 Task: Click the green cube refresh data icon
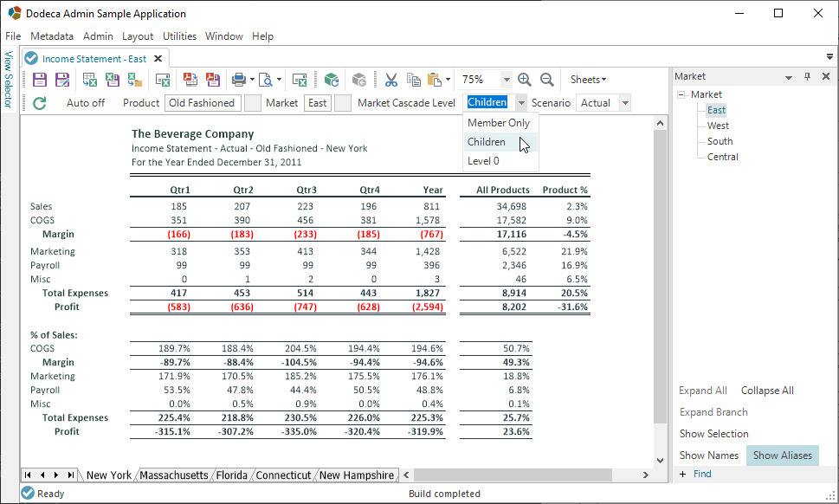click(332, 80)
